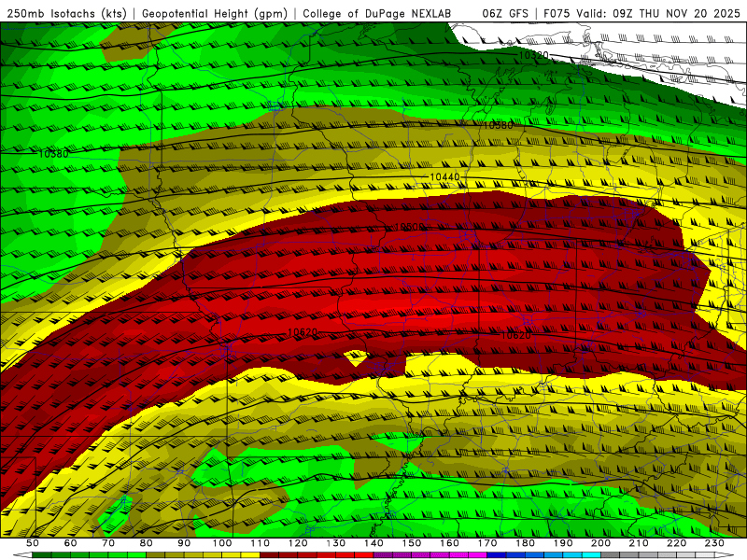The height and width of the screenshot is (560, 747).
Task: Select the 10440 height contour label
Action: pyautogui.click(x=444, y=176)
